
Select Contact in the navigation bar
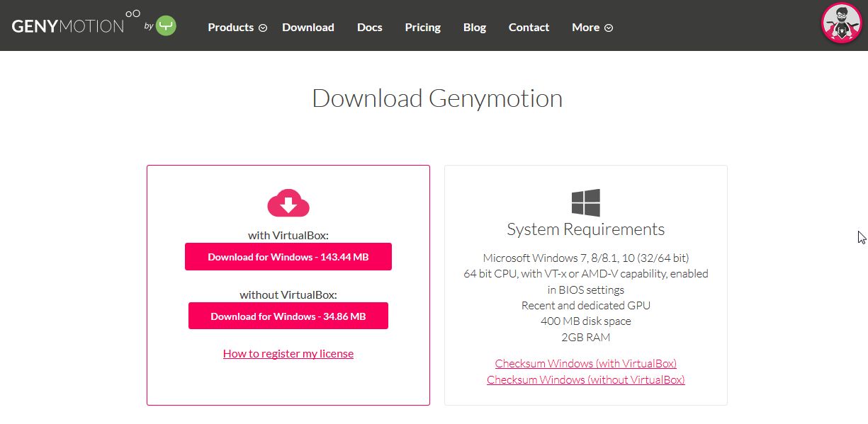tap(529, 28)
